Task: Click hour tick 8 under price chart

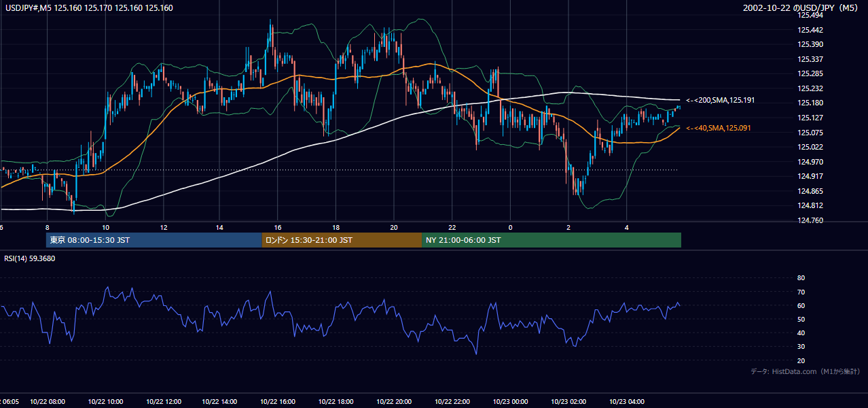Action: (x=47, y=227)
